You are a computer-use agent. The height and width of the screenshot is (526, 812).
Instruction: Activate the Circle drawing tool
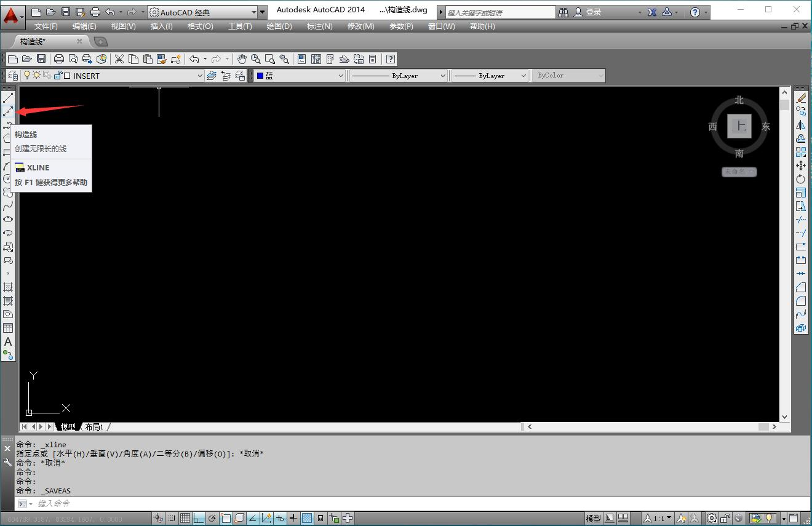pos(8,178)
